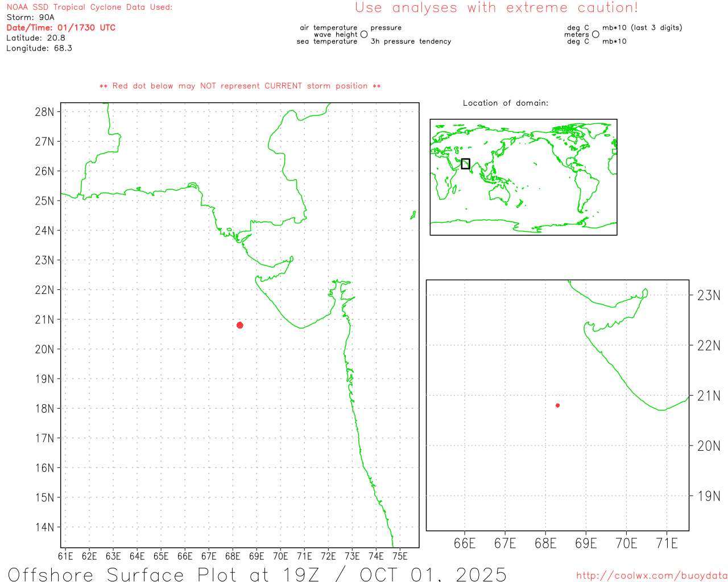
Task: Click the '3h pressure tendency' legend label
Action: (x=411, y=41)
